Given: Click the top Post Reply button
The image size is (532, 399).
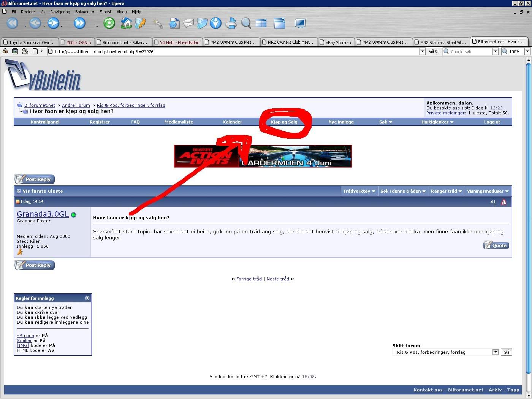Looking at the screenshot, I should click(35, 179).
